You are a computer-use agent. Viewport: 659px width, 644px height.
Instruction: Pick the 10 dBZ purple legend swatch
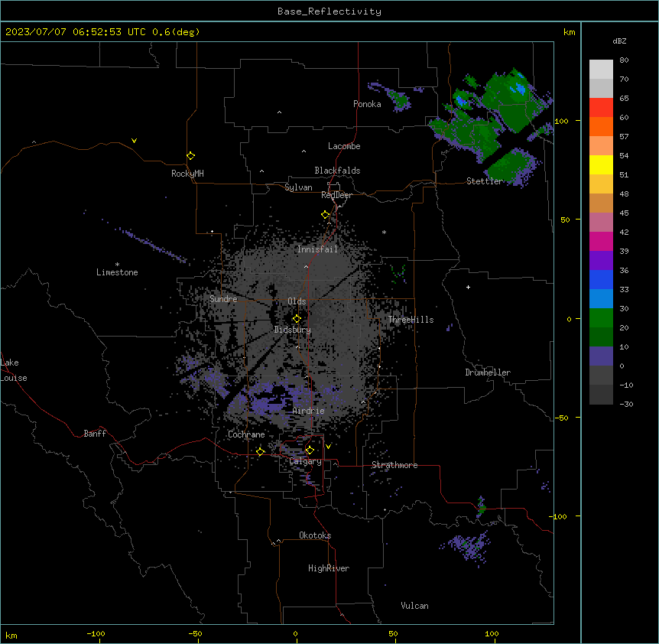click(601, 356)
